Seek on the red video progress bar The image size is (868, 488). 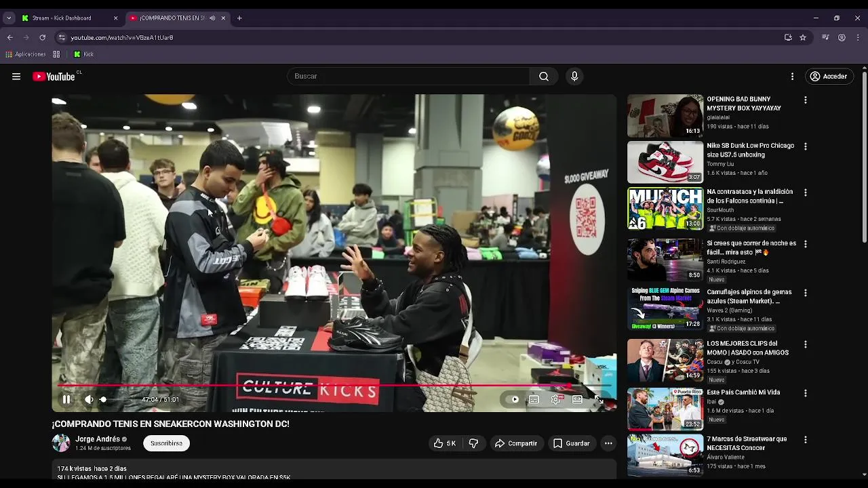coord(334,386)
